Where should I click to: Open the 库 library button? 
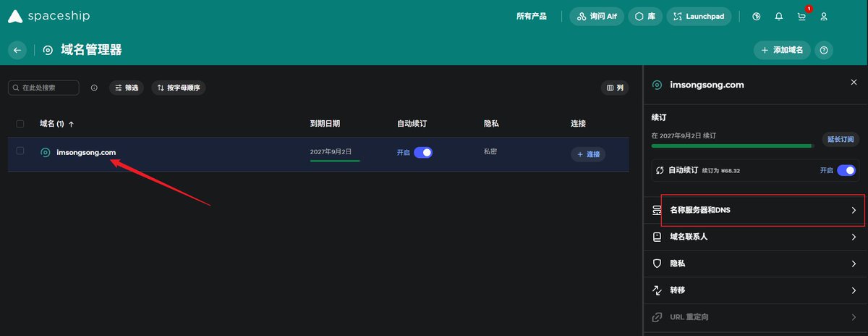tap(645, 16)
